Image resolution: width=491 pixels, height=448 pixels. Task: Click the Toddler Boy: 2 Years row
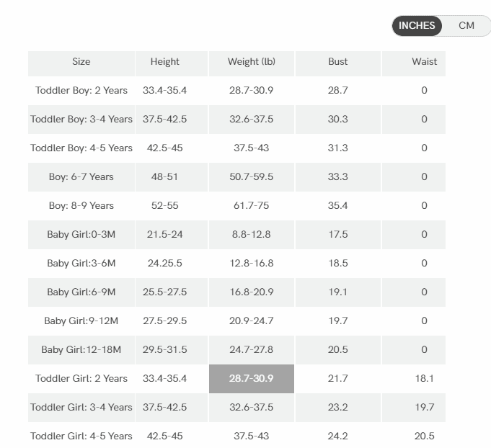click(81, 91)
